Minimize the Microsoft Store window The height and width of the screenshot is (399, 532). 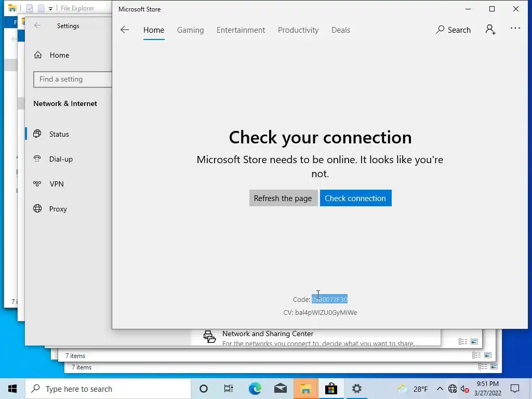pyautogui.click(x=468, y=9)
